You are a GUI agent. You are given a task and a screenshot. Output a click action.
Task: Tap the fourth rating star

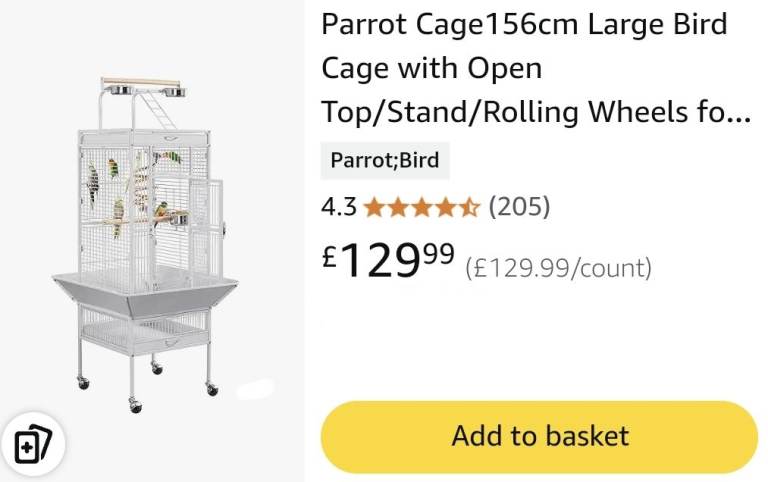(445, 208)
